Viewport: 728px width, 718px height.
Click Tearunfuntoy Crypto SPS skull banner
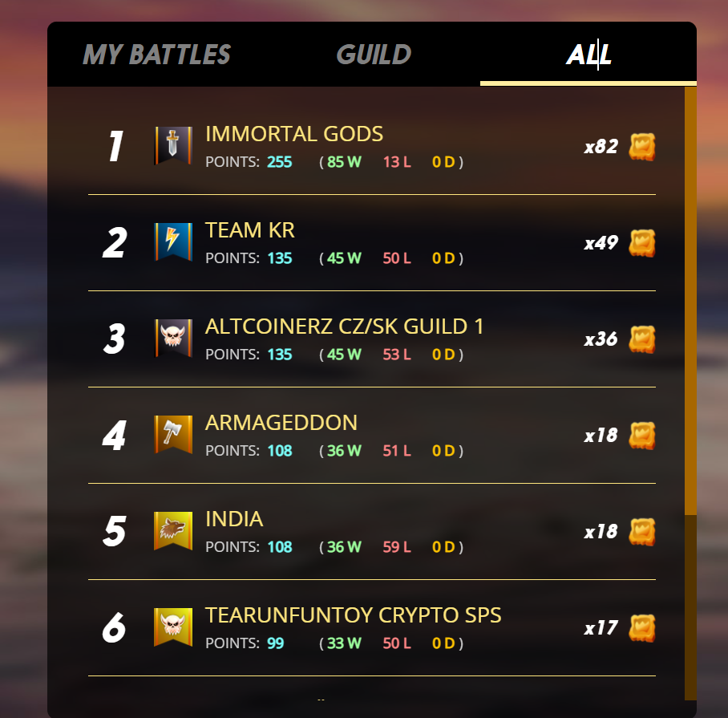173,627
